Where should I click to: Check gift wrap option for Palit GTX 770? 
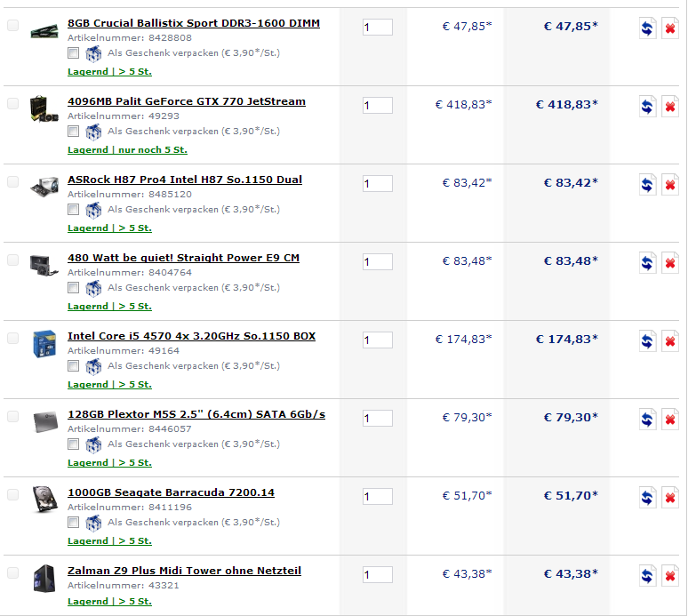coord(73,132)
